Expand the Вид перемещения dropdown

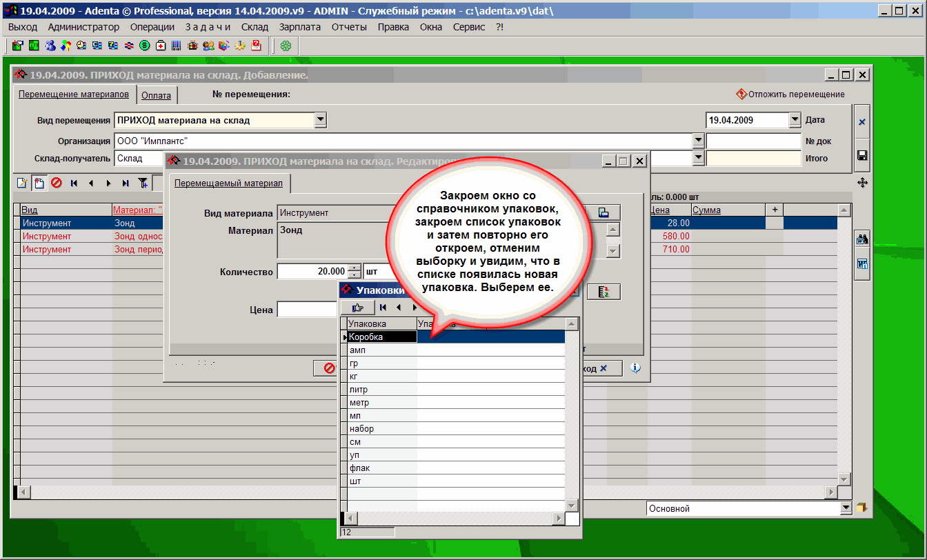[x=320, y=120]
